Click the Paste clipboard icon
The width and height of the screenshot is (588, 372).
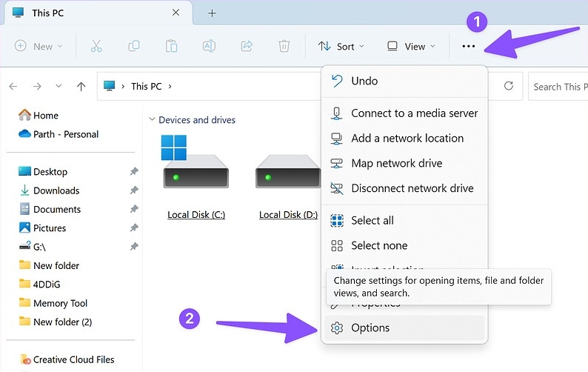(171, 46)
